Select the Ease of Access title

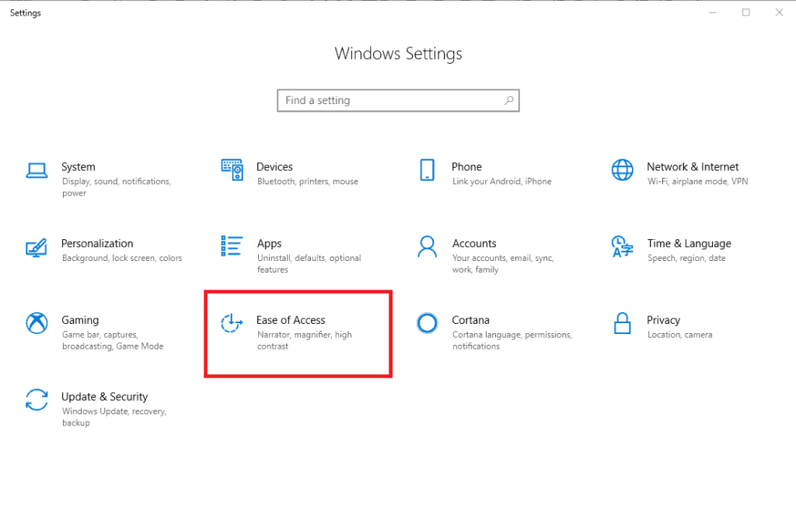pos(291,320)
